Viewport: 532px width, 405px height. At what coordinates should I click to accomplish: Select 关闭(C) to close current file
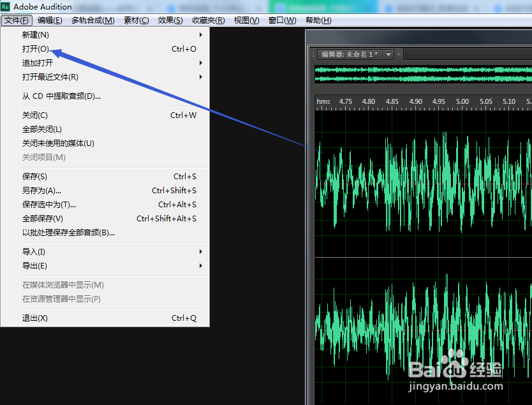[x=35, y=115]
